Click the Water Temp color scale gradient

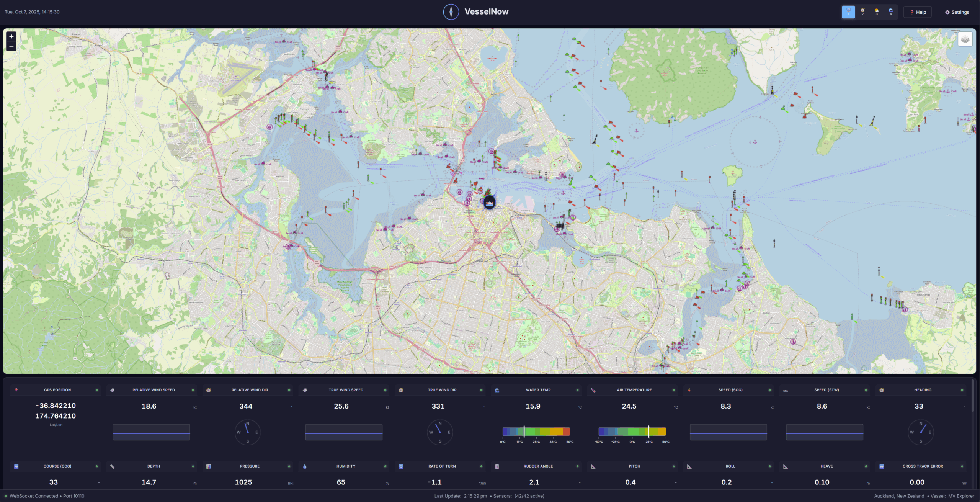tap(536, 432)
